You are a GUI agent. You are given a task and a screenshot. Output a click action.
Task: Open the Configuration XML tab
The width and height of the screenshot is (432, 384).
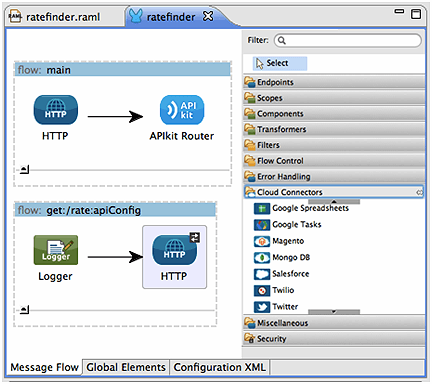220,367
